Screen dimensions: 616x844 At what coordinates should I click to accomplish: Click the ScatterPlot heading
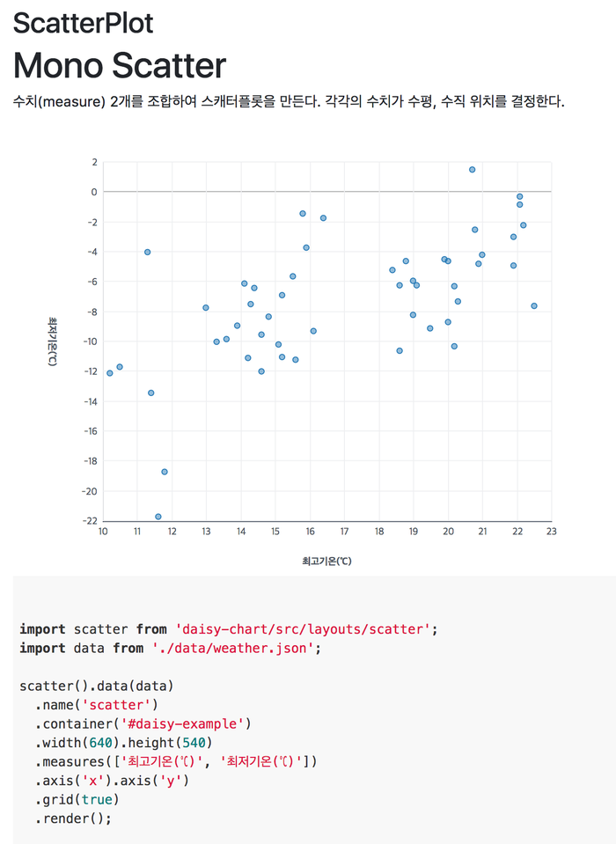(x=83, y=23)
